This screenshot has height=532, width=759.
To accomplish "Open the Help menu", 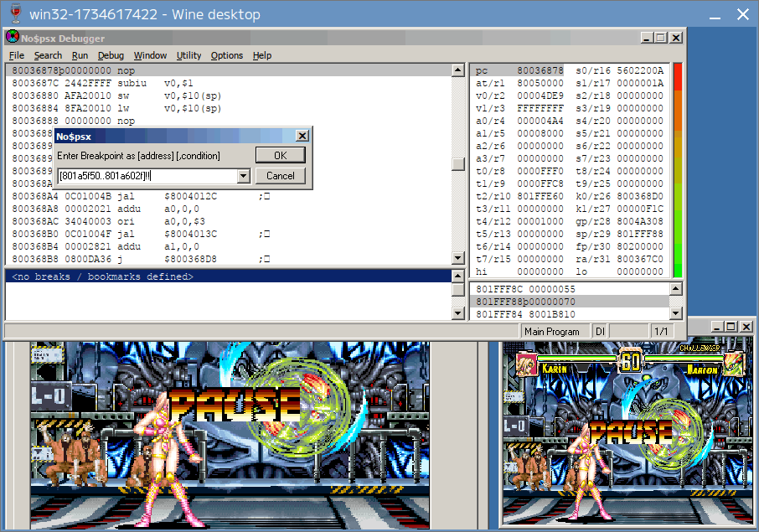I will [262, 55].
